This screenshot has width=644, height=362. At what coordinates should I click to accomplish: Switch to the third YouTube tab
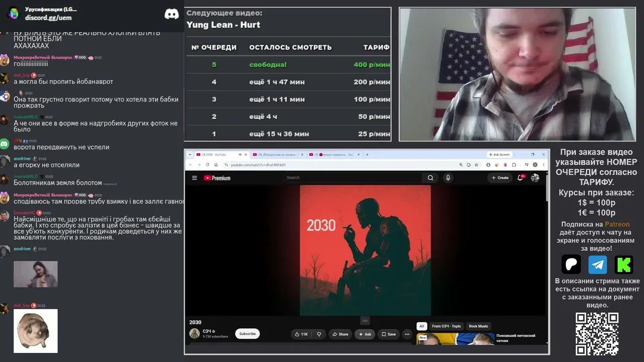335,154
